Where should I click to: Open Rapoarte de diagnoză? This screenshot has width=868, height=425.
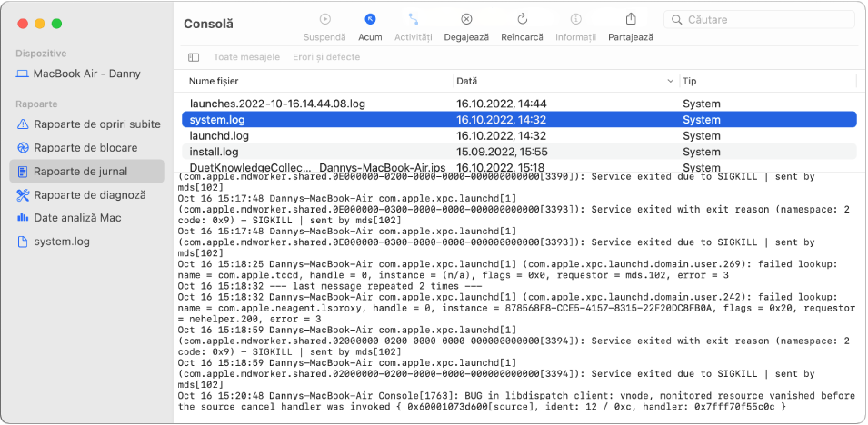87,194
